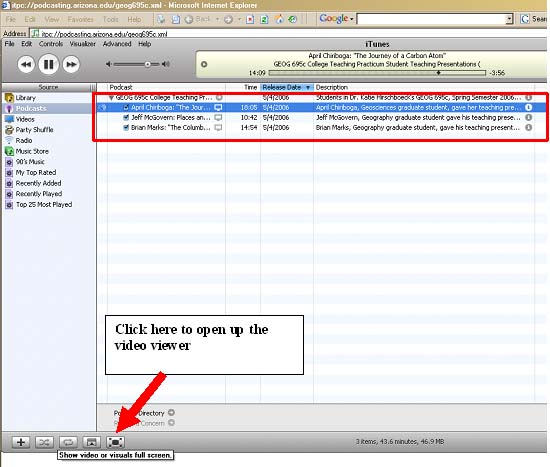Collapse the GEOG 695c podcast triangle
The image size is (550, 467).
click(x=111, y=98)
